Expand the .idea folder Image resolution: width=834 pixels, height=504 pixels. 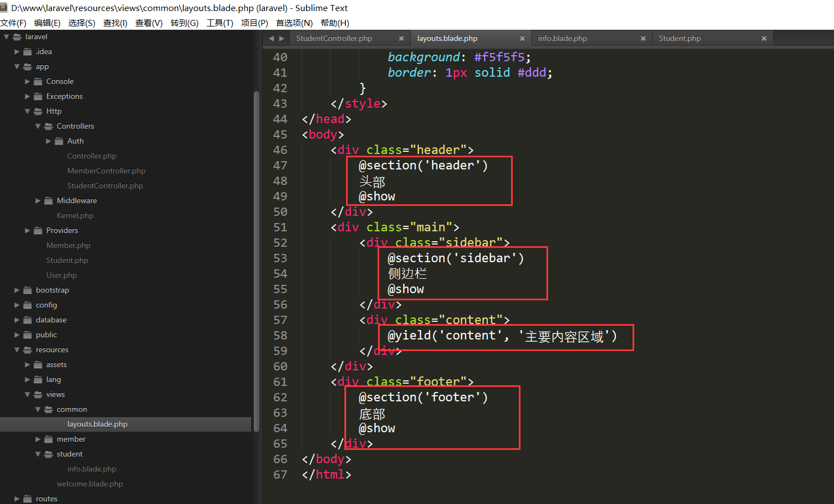pos(17,51)
